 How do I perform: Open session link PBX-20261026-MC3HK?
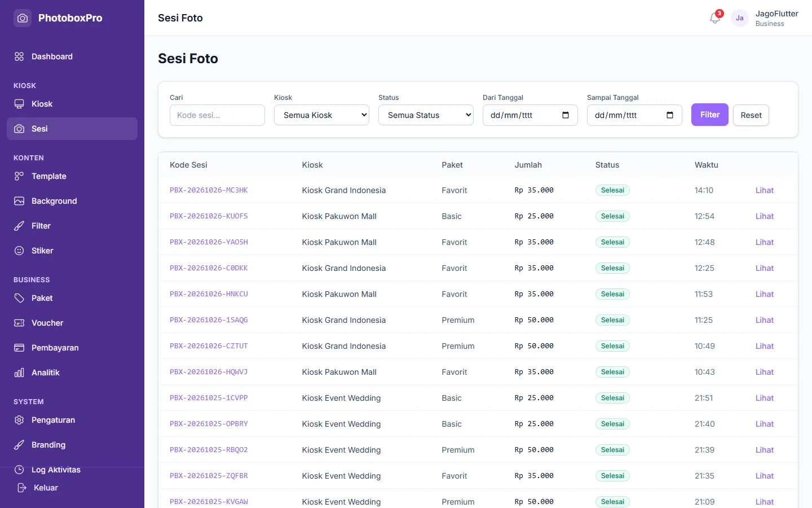(209, 190)
